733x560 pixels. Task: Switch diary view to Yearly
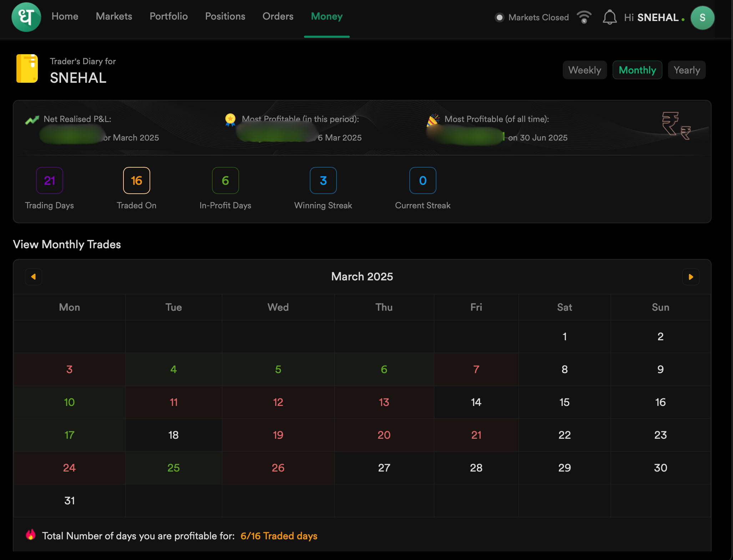pos(686,70)
